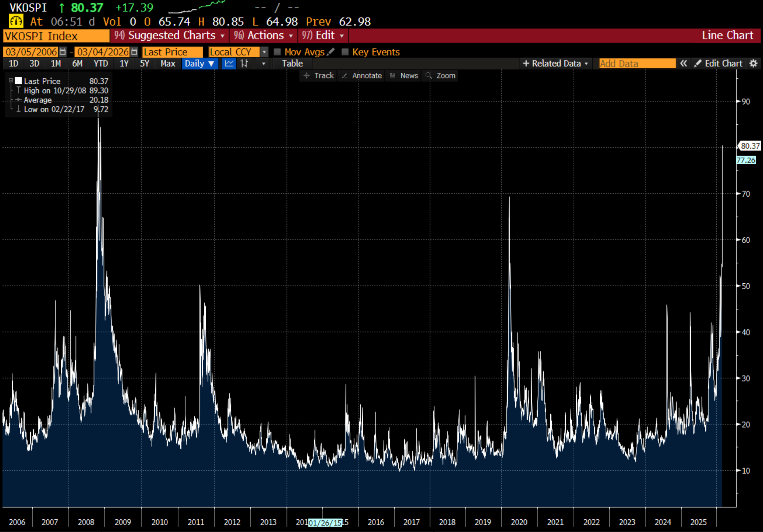Open the Actions menu
Screen dimensions: 763x532
pos(263,35)
